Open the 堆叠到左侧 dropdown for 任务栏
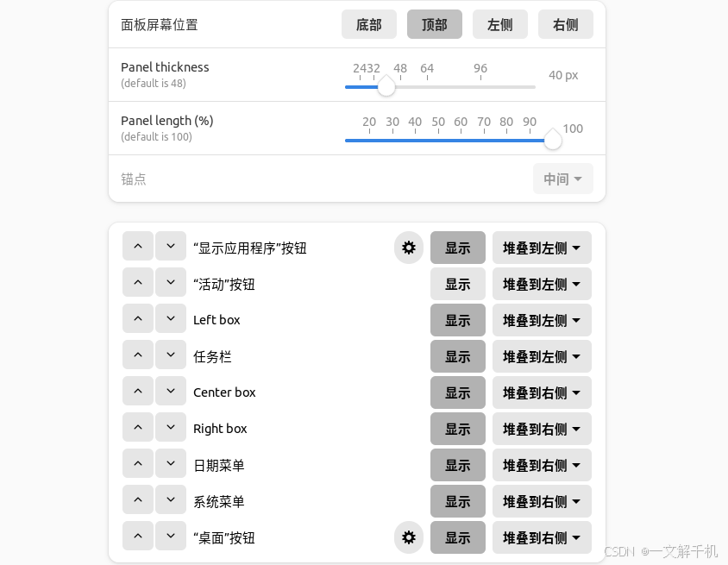Viewport: 728px width, 565px height. pyautogui.click(x=542, y=355)
